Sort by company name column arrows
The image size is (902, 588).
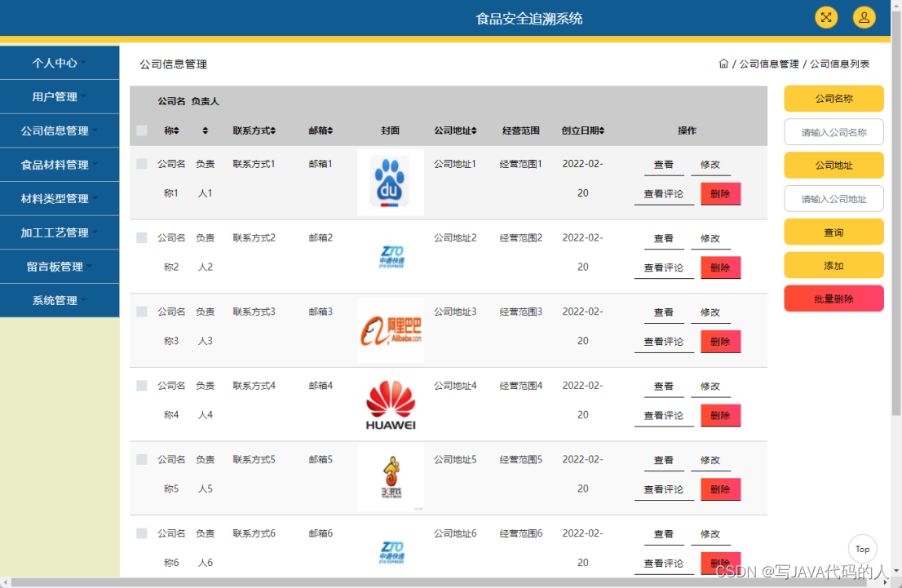click(x=177, y=130)
